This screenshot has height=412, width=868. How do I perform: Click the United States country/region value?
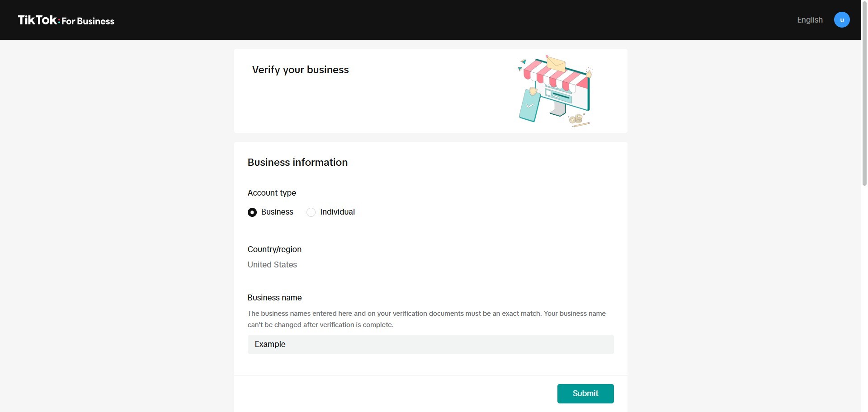click(272, 265)
